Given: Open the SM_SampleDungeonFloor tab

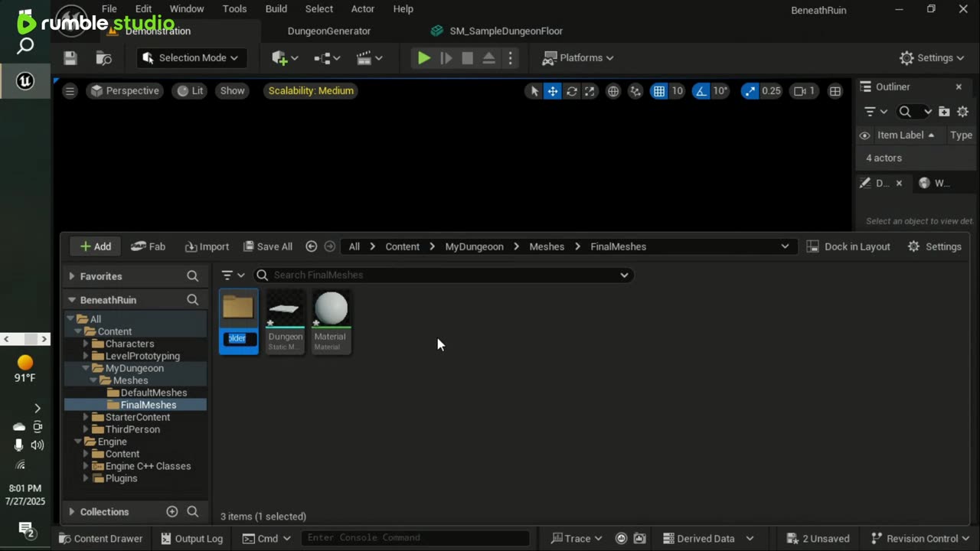Looking at the screenshot, I should [497, 31].
